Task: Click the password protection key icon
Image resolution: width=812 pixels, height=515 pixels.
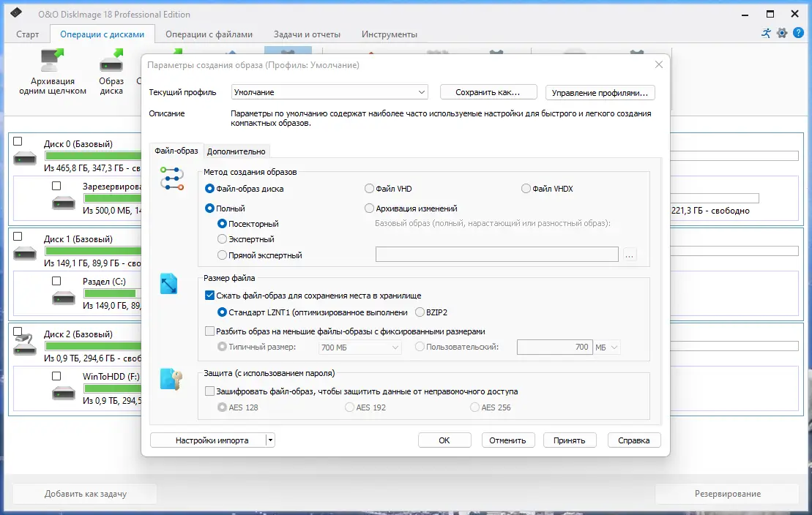Action: [171, 379]
